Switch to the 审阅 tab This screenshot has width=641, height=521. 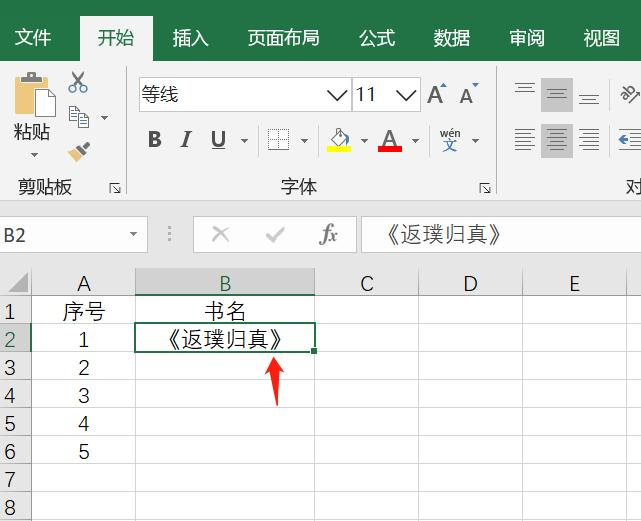[x=527, y=38]
